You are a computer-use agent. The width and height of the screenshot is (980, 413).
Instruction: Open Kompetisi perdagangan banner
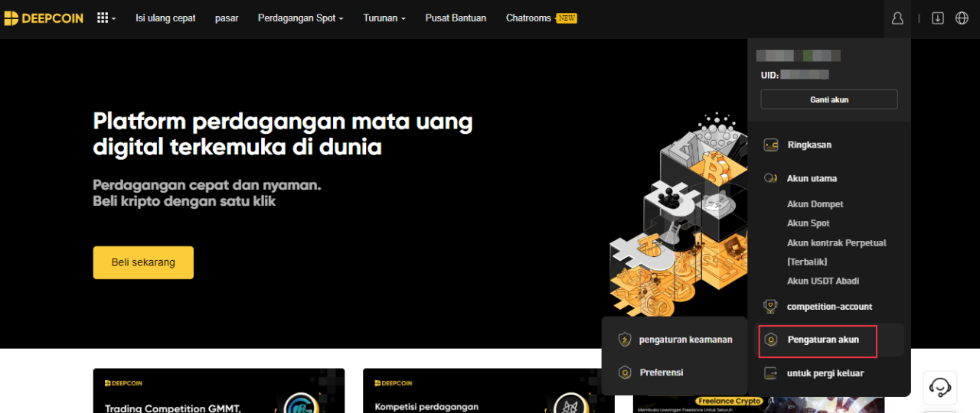(x=488, y=391)
